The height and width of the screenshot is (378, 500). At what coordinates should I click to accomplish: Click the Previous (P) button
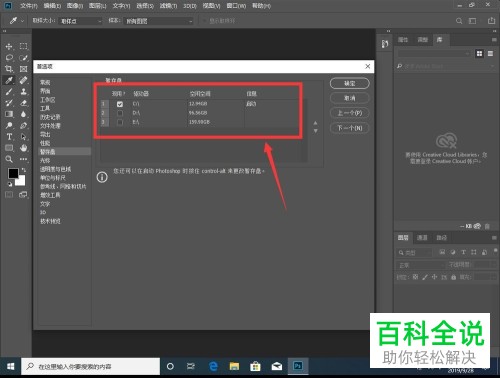point(350,113)
